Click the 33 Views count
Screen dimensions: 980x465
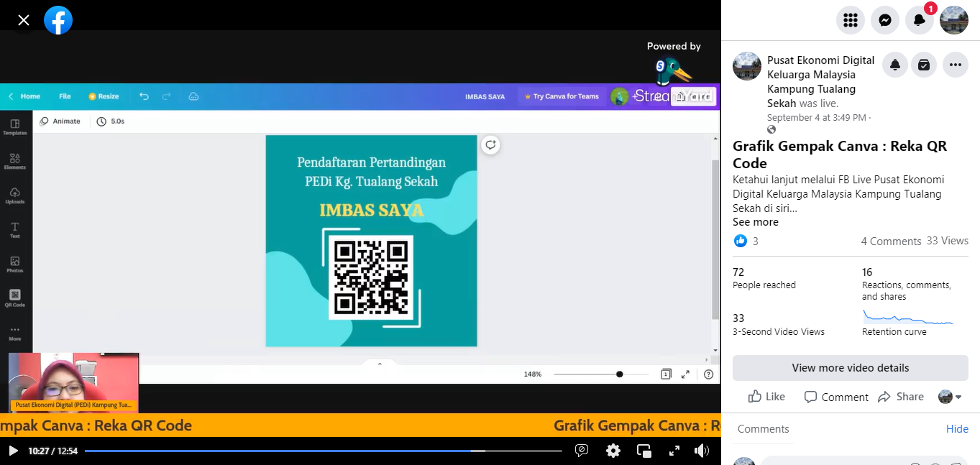(948, 241)
